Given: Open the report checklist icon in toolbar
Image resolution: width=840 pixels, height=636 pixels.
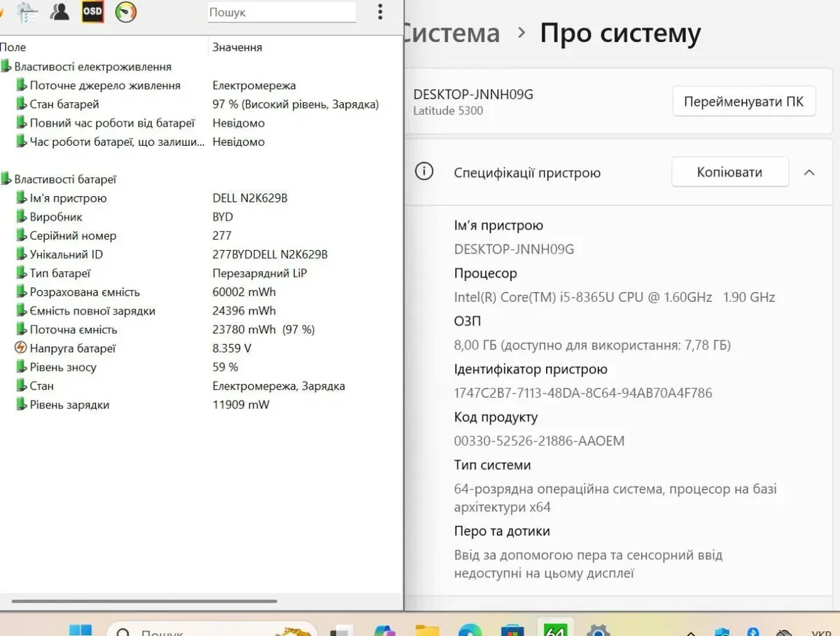Looking at the screenshot, I should pos(27,12).
